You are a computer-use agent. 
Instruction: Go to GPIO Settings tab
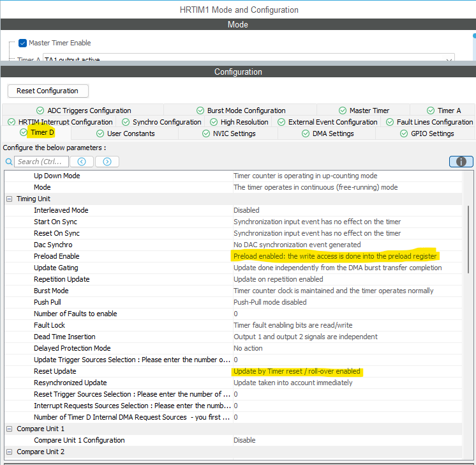[426, 133]
